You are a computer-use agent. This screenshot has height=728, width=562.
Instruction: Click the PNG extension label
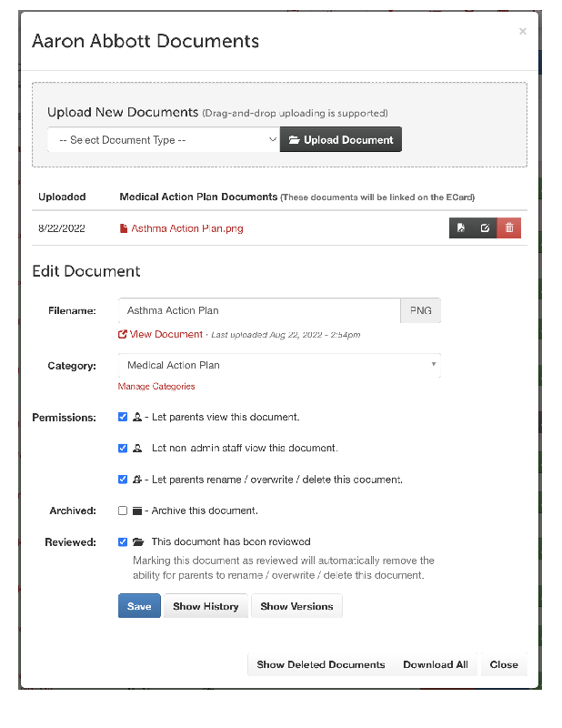[420, 310]
